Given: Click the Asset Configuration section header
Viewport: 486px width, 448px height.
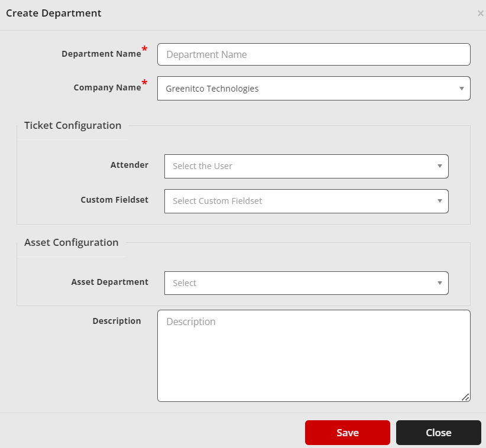Looking at the screenshot, I should pyautogui.click(x=71, y=242).
